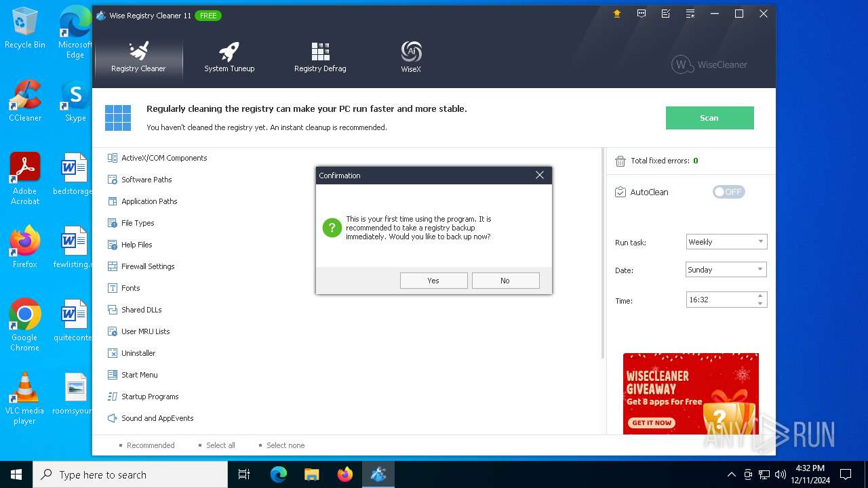868x488 pixels.
Task: Click the Uninstaller icon
Action: tap(113, 353)
